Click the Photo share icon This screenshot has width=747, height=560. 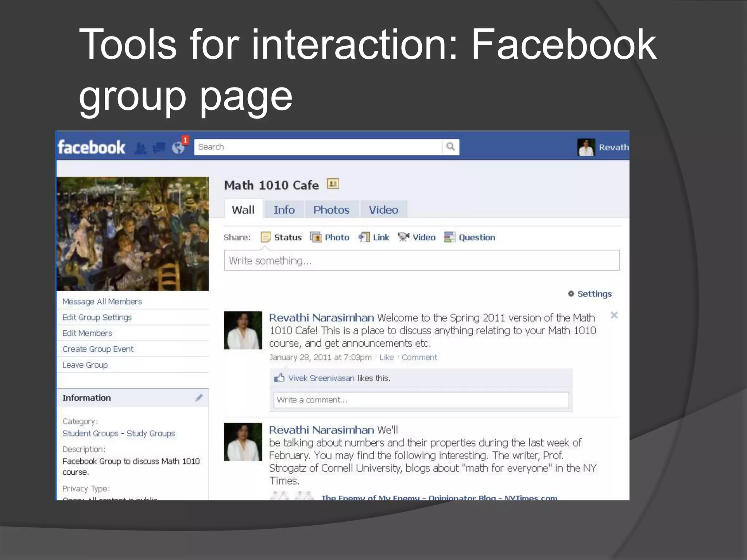pyautogui.click(x=316, y=237)
